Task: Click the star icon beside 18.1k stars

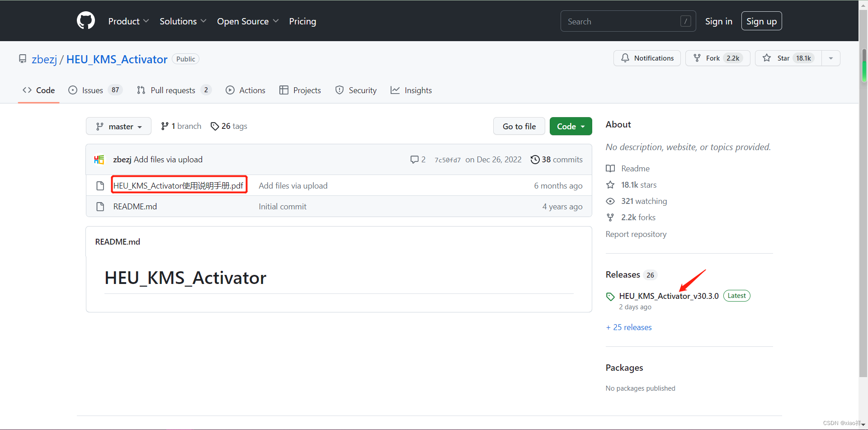Action: pyautogui.click(x=610, y=185)
